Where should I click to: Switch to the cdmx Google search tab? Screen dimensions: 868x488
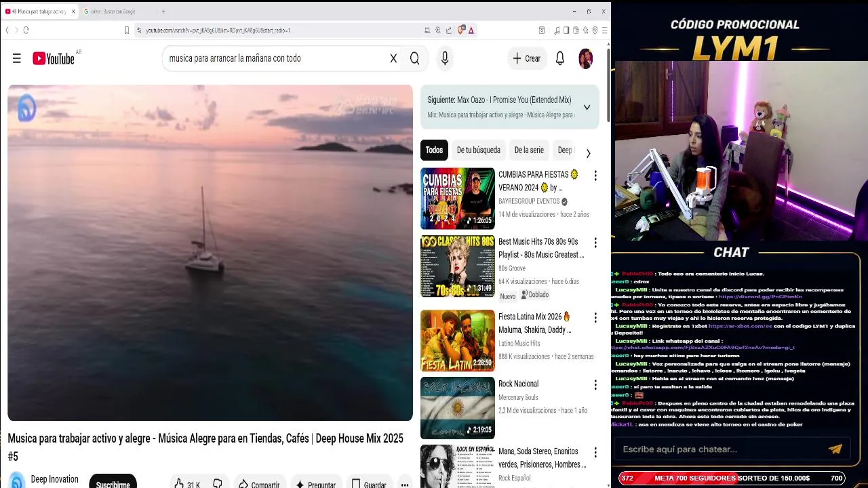pos(113,12)
